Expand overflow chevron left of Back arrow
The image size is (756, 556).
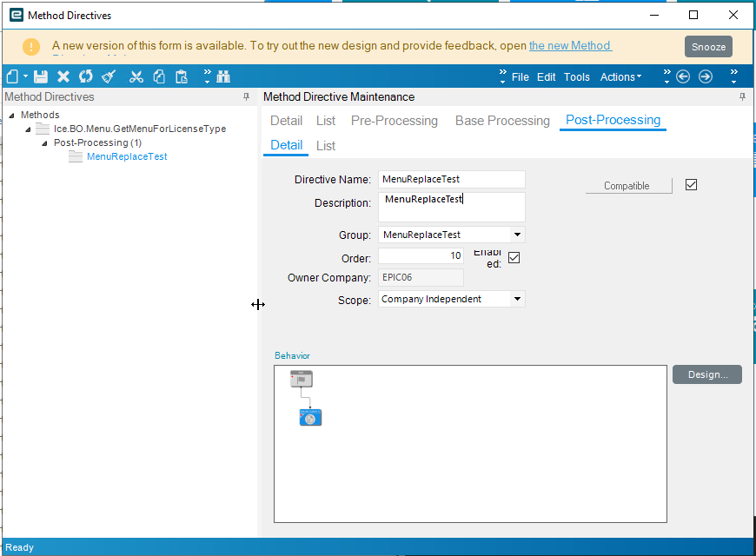click(666, 76)
